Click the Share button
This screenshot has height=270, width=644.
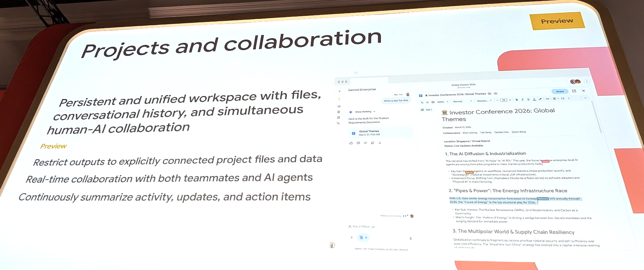click(x=560, y=91)
